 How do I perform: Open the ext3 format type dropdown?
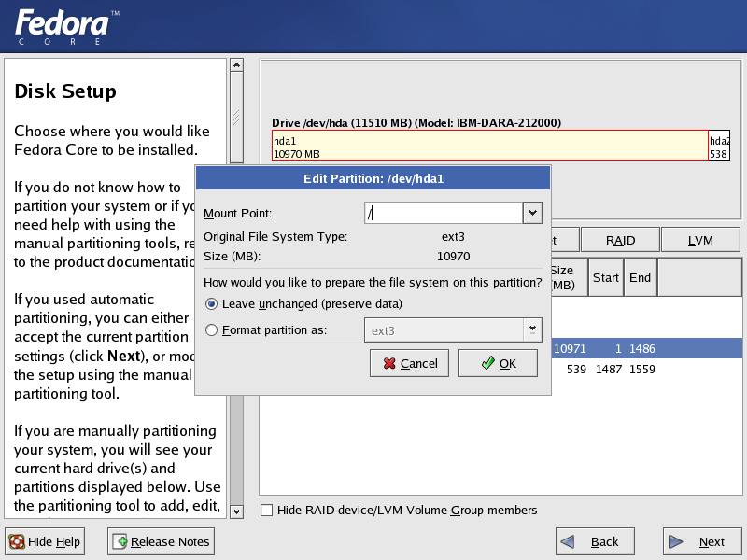click(532, 330)
